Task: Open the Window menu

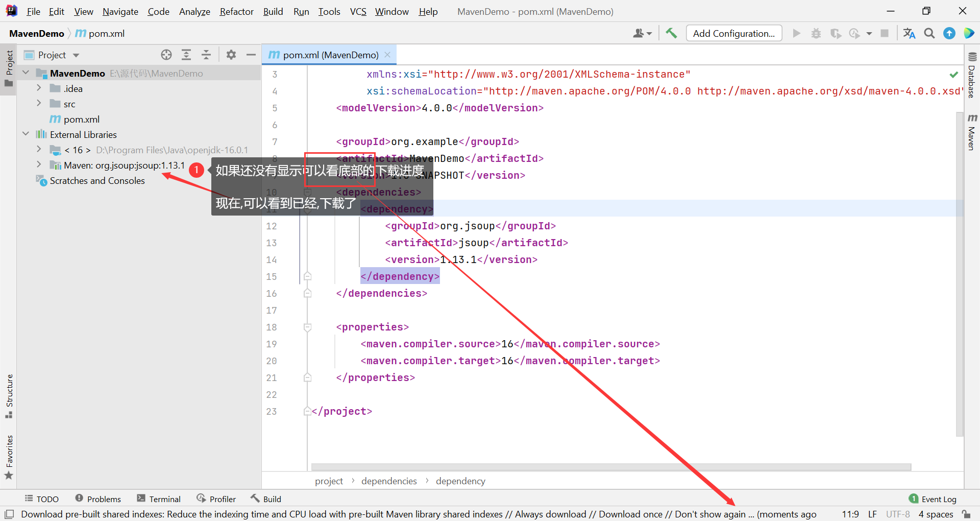Action: [391, 11]
